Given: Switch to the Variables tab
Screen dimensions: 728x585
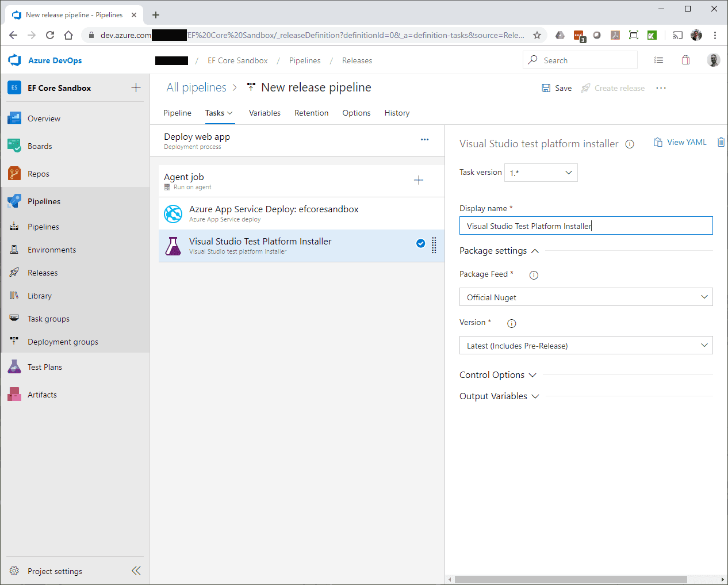Looking at the screenshot, I should pos(265,113).
